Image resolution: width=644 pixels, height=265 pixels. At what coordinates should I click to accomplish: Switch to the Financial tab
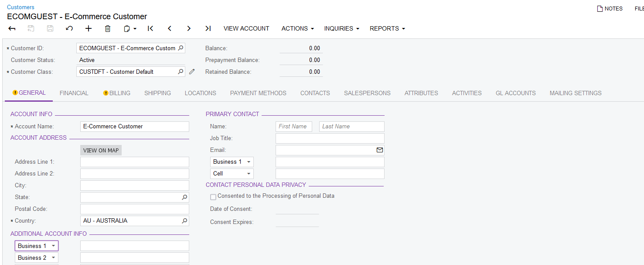tap(74, 93)
